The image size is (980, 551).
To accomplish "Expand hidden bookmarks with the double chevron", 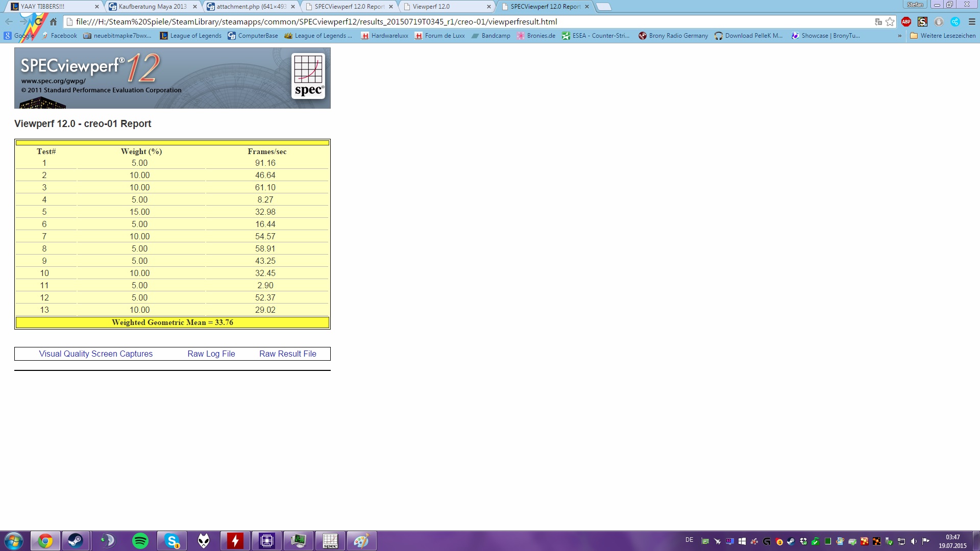I will [899, 36].
